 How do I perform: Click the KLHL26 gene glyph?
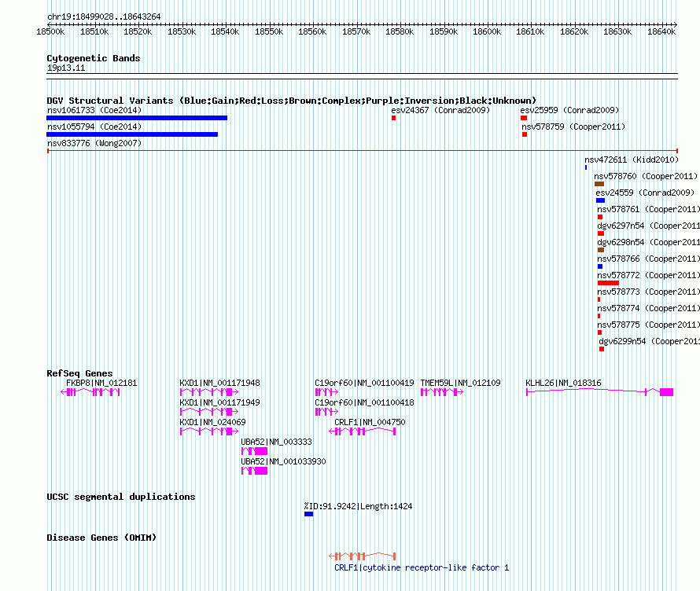pyautogui.click(x=599, y=392)
